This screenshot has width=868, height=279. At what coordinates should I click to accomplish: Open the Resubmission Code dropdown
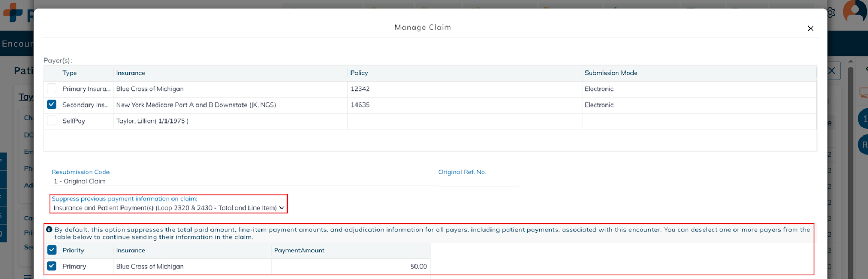point(244,181)
